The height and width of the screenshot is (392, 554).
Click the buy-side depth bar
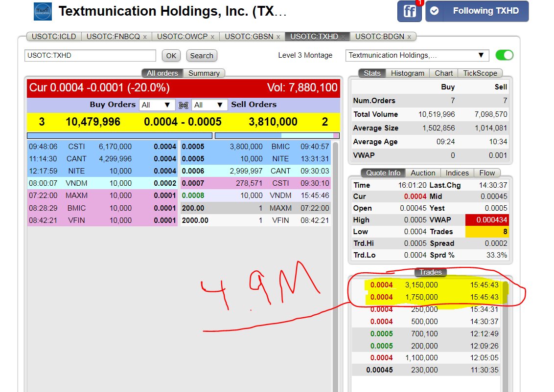coord(120,135)
